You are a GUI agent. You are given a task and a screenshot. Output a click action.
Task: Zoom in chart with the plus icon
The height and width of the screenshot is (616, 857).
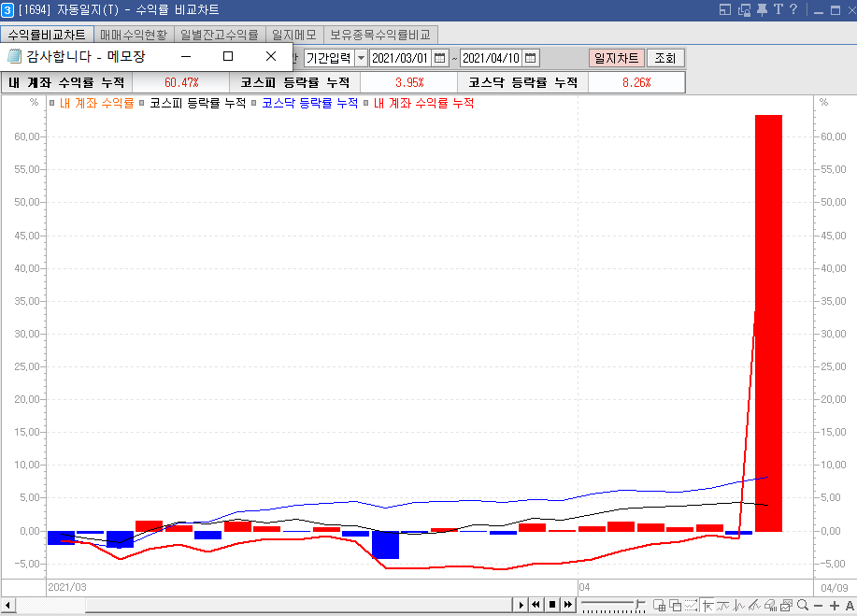point(835,605)
